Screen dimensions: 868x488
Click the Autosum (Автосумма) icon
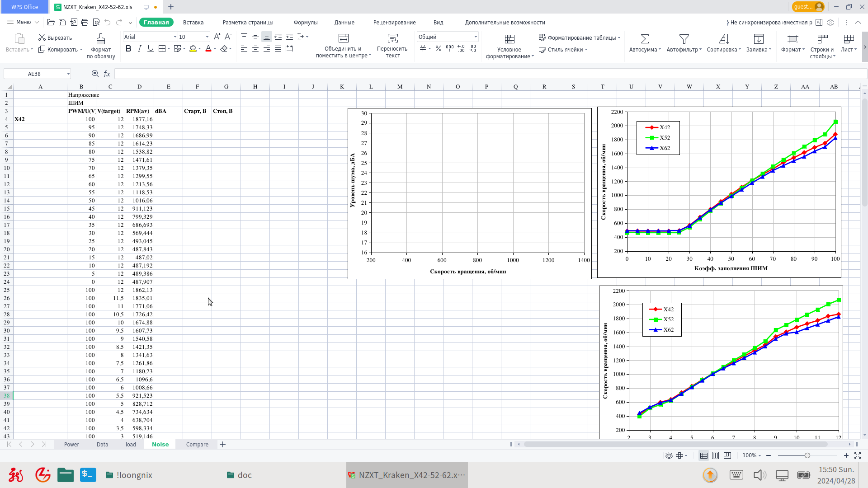(x=645, y=39)
